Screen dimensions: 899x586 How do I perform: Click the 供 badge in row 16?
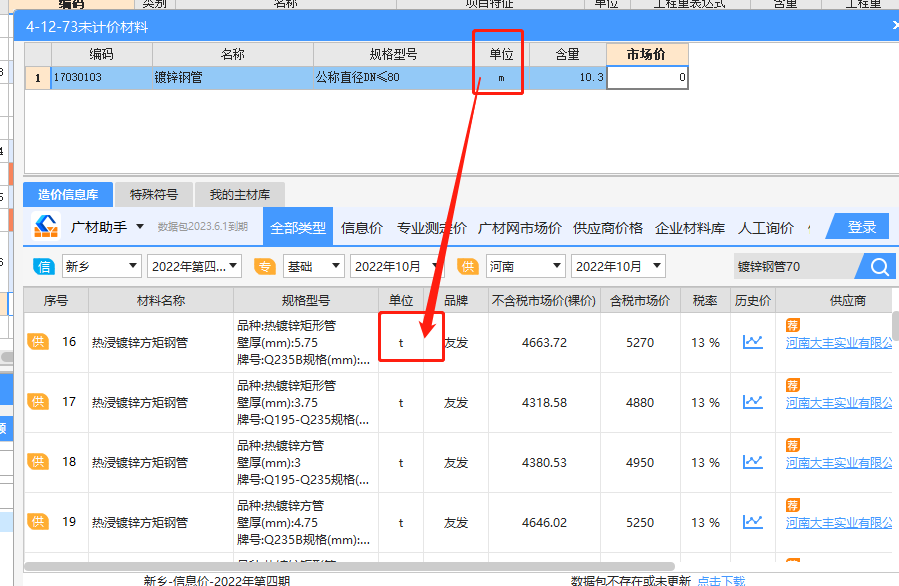(x=38, y=342)
